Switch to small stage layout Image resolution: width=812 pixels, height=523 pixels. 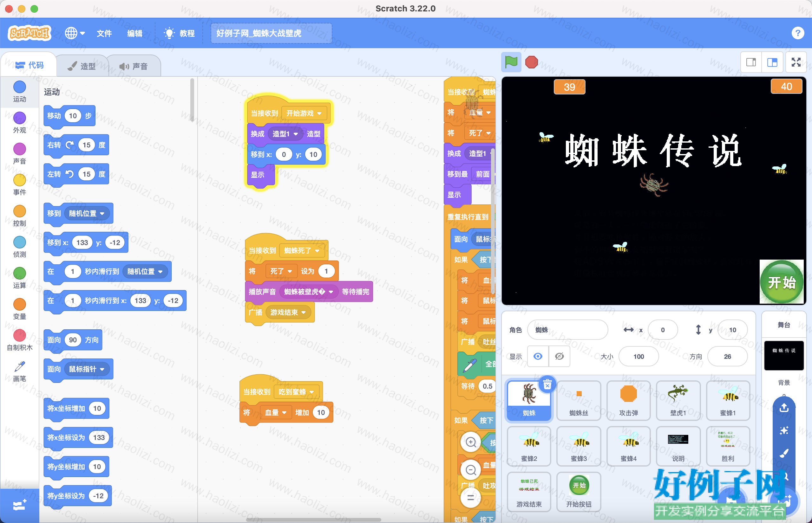[x=751, y=62]
